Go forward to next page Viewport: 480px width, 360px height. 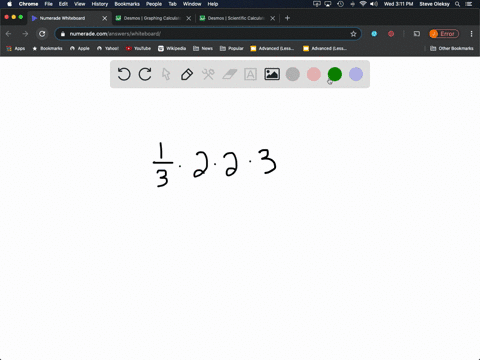[25, 34]
